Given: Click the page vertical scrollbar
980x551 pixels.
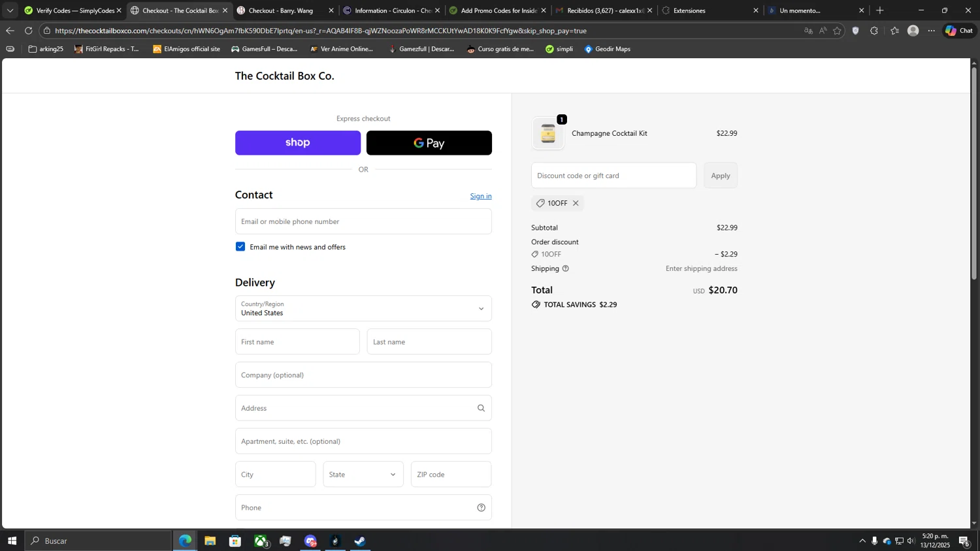Looking at the screenshot, I should 974,174.
